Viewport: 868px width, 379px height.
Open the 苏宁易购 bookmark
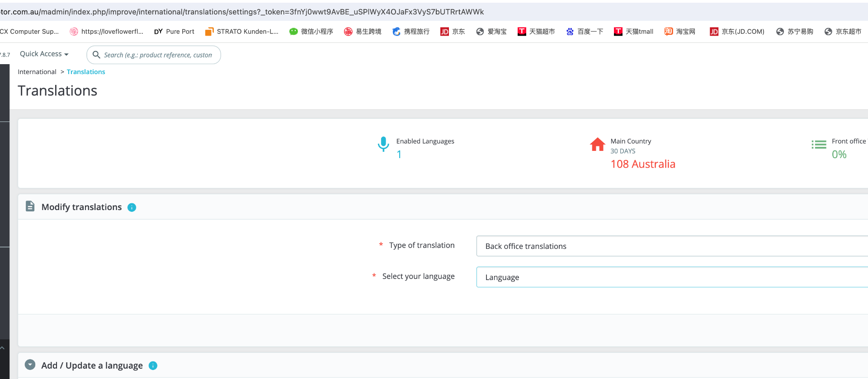(795, 32)
